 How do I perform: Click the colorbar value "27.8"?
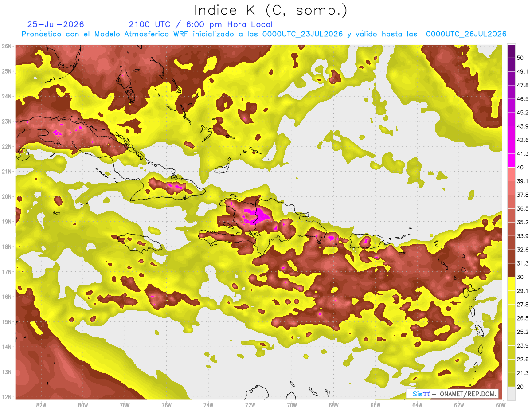(523, 305)
